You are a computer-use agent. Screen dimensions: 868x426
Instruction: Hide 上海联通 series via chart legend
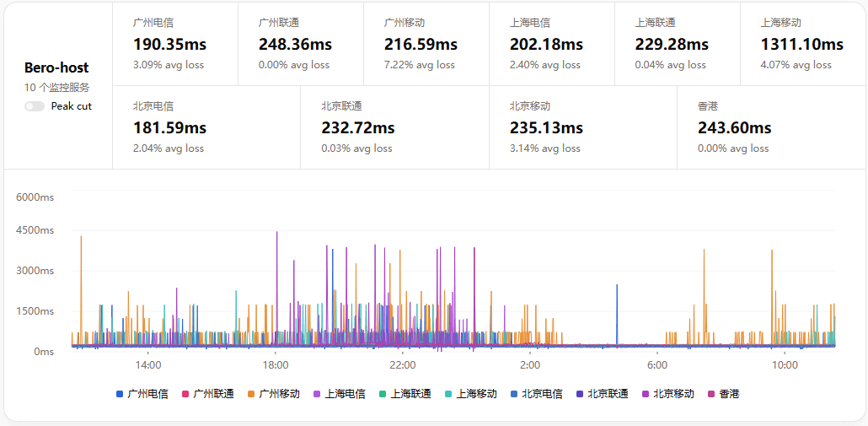tap(405, 394)
